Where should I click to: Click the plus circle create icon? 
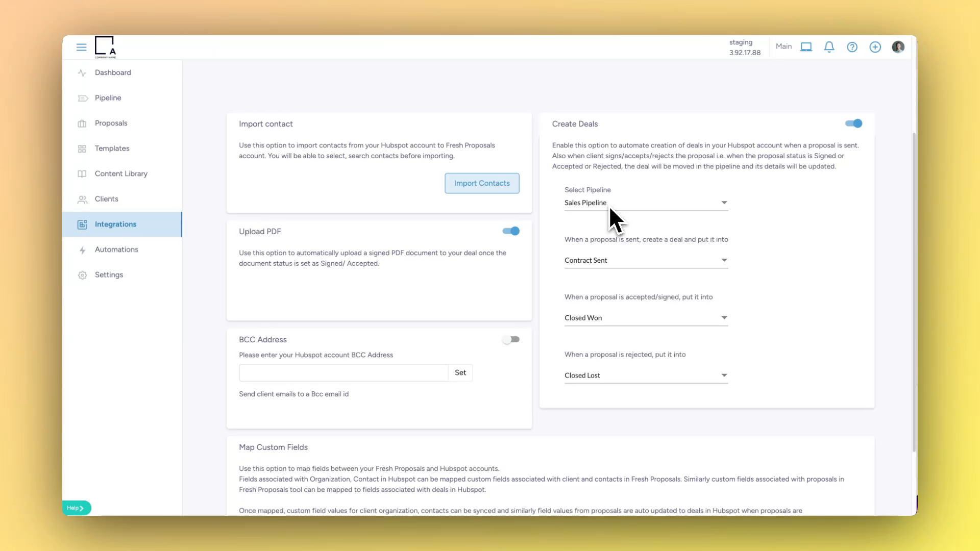coord(875,47)
